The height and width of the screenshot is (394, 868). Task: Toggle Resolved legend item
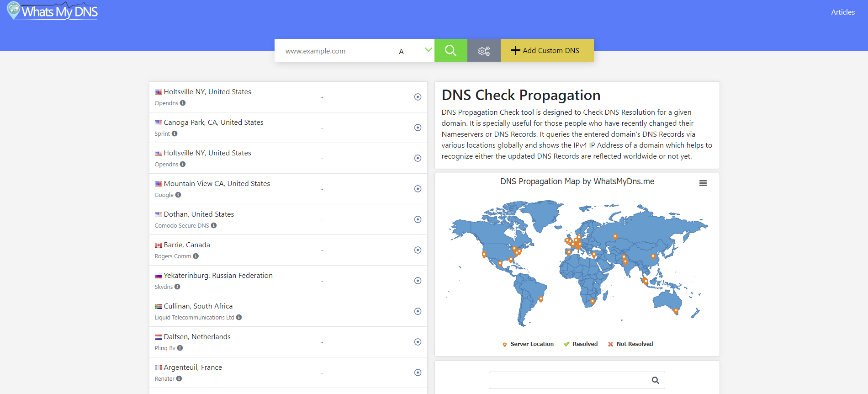click(x=581, y=344)
